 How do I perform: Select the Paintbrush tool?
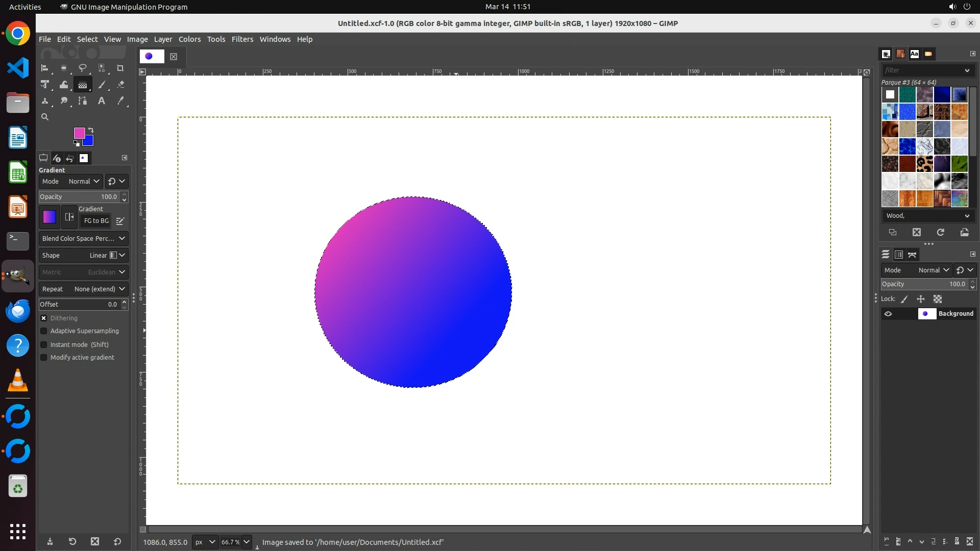click(x=102, y=85)
